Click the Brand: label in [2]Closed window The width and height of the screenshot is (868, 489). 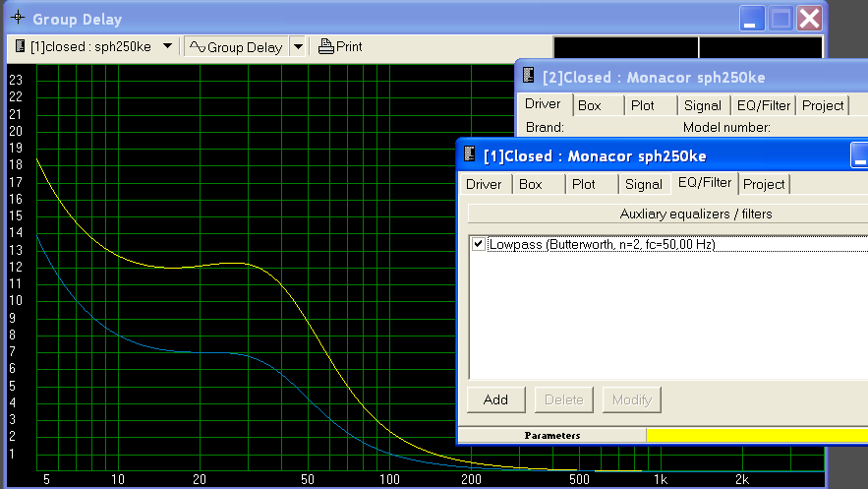545,127
